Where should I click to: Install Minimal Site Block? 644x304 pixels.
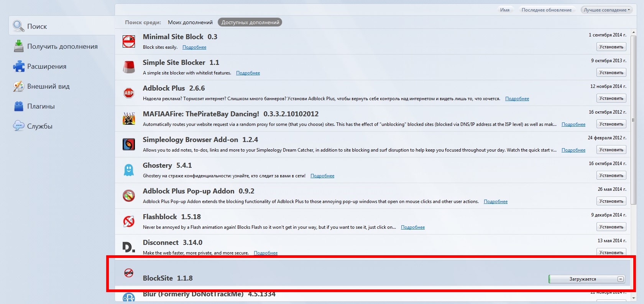[611, 47]
